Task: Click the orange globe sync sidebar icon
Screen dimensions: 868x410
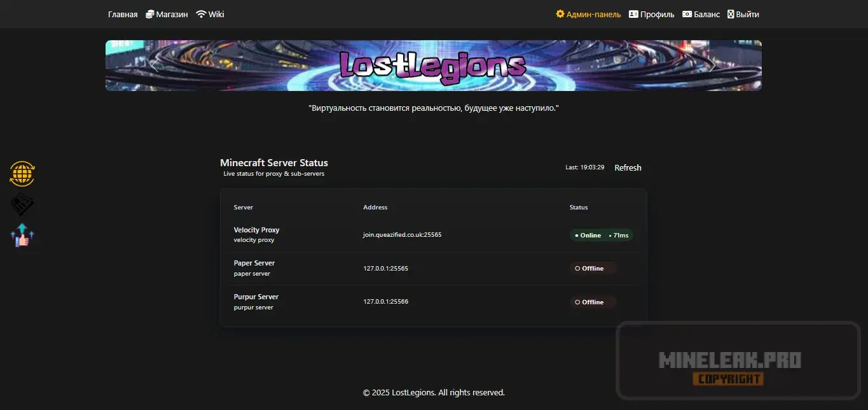Action: click(22, 174)
